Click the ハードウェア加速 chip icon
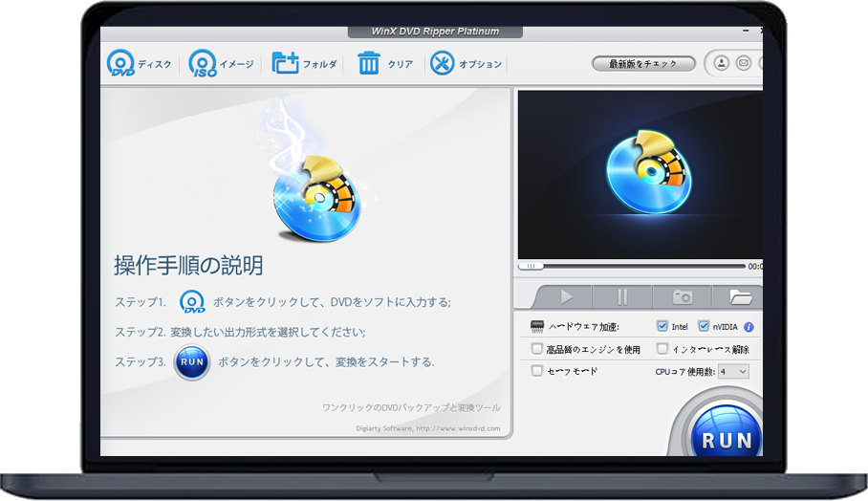Screen dimensions: 868x501 coord(537,327)
